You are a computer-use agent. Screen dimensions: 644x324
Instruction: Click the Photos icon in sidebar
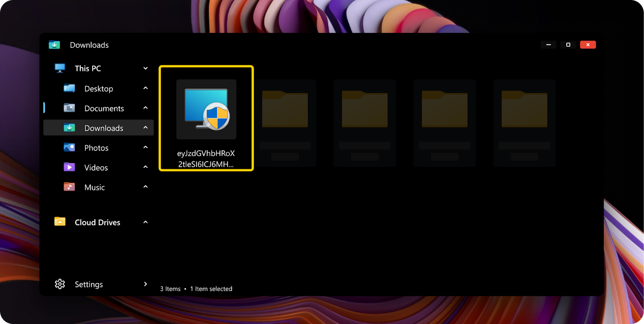pyautogui.click(x=69, y=147)
